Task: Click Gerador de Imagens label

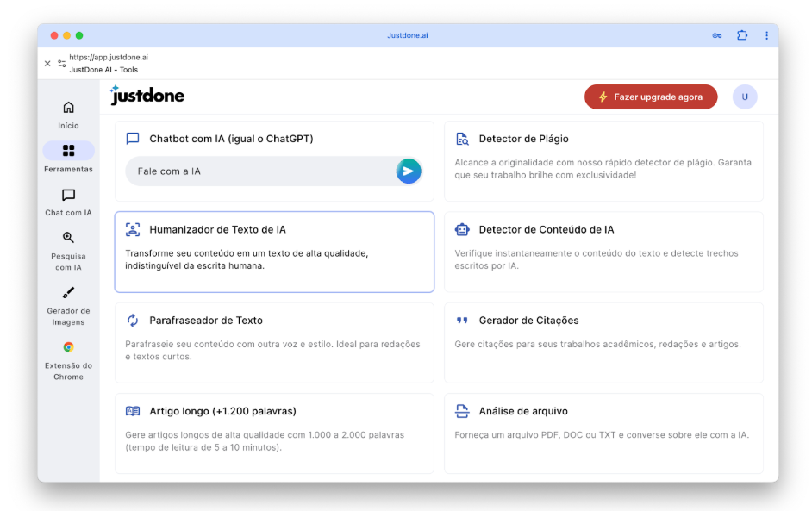Action: click(x=68, y=316)
